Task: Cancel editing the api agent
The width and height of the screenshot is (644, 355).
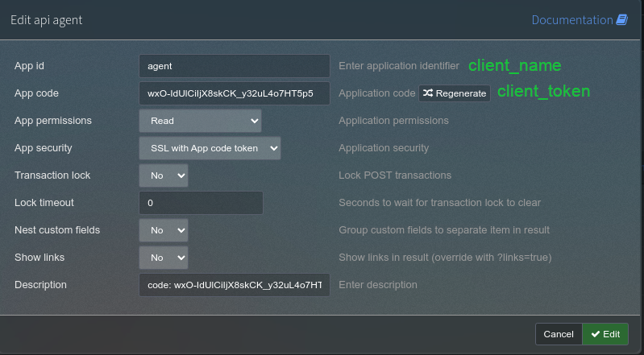Action: [x=558, y=334]
